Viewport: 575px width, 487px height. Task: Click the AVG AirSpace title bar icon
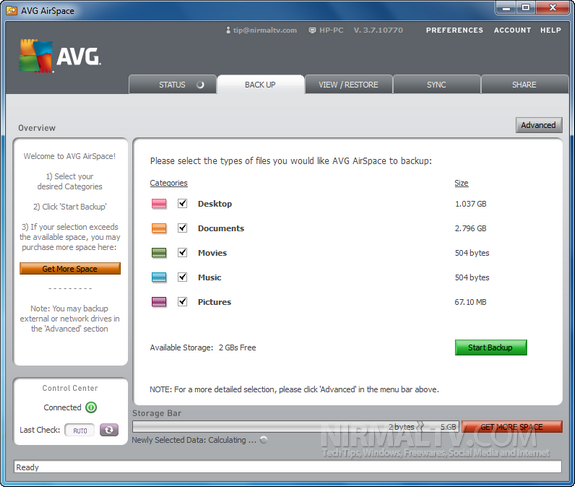12,11
